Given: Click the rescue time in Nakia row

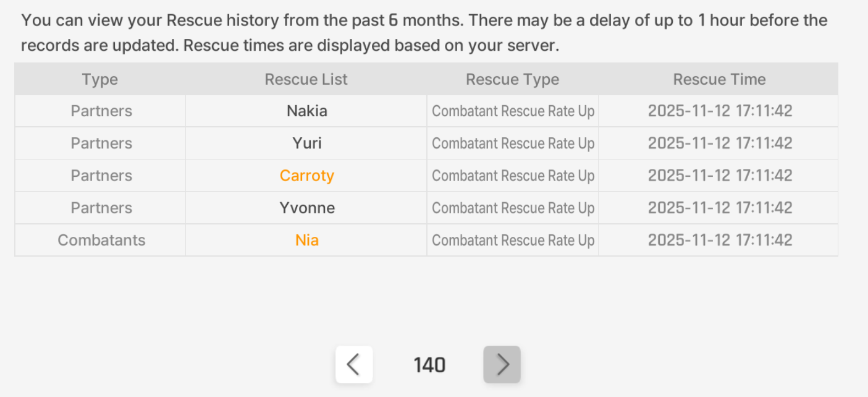Looking at the screenshot, I should point(720,111).
